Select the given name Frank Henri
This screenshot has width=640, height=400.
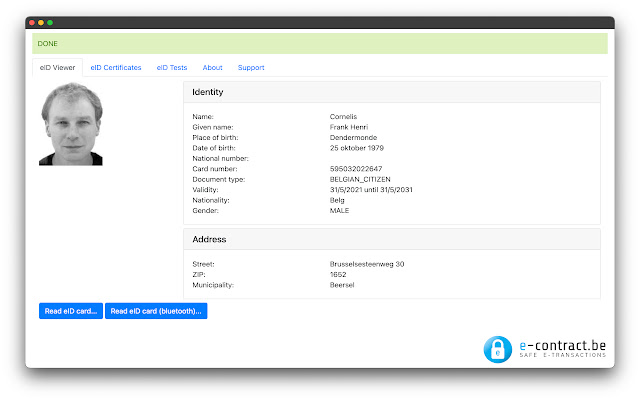349,127
